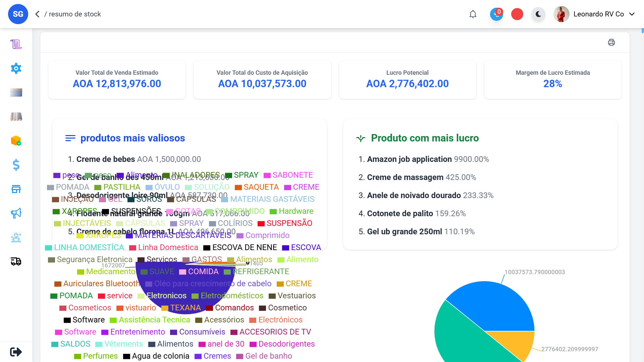The image size is (644, 362).
Task: Open the settings gear sidebar icon
Action: tap(16, 68)
